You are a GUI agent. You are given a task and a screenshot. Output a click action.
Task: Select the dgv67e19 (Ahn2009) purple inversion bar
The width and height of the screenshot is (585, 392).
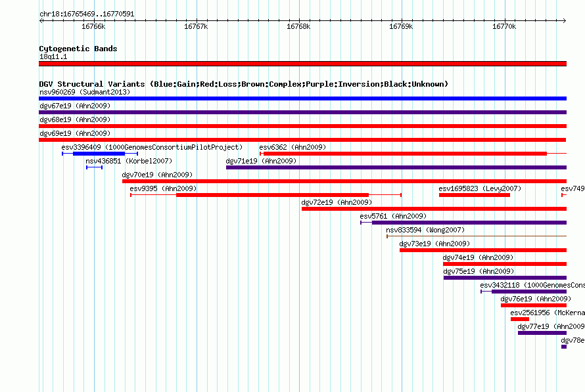click(302, 112)
